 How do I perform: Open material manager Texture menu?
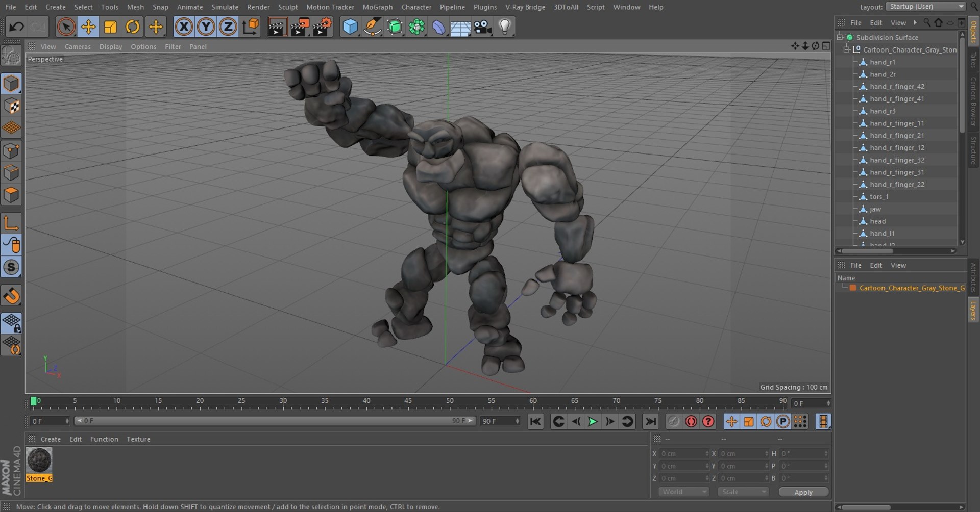[138, 439]
